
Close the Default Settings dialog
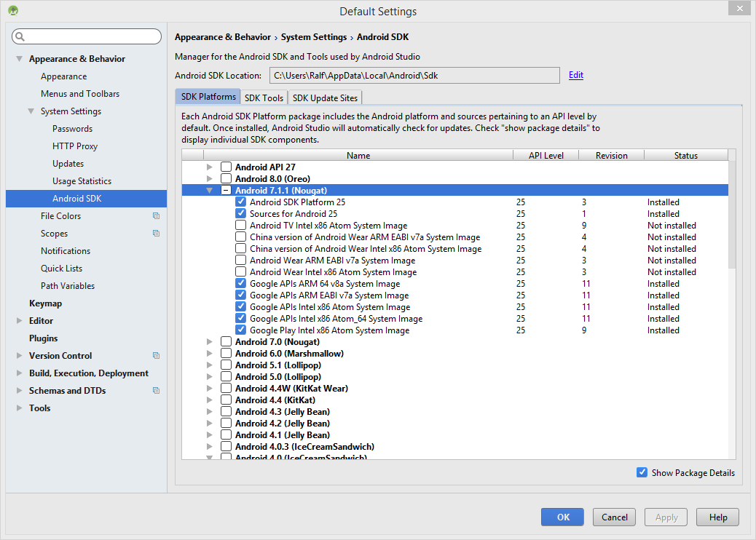pyautogui.click(x=739, y=8)
